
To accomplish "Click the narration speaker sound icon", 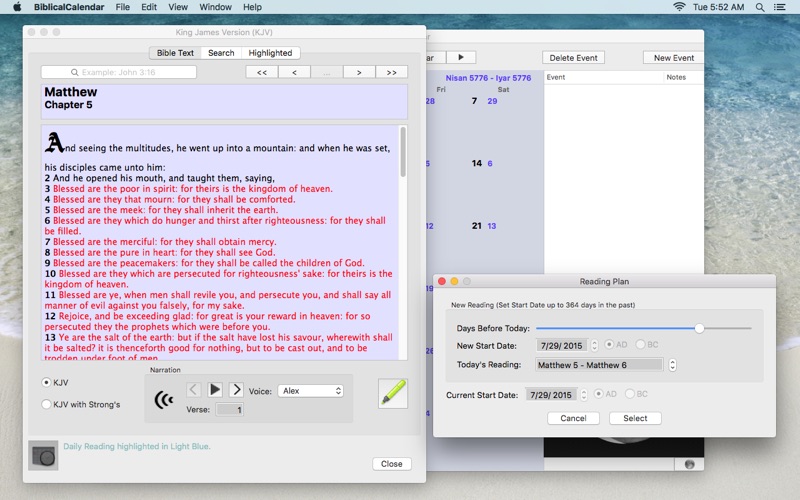I will pyautogui.click(x=164, y=400).
